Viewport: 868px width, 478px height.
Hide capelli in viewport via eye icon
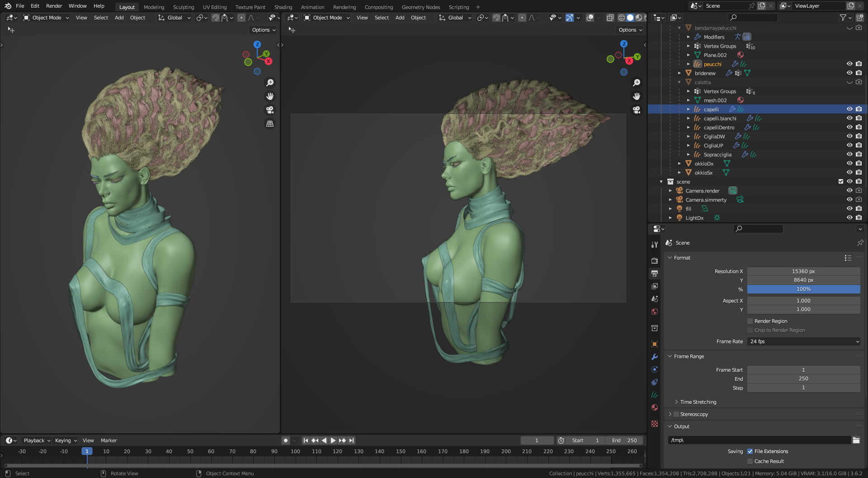[x=849, y=109]
